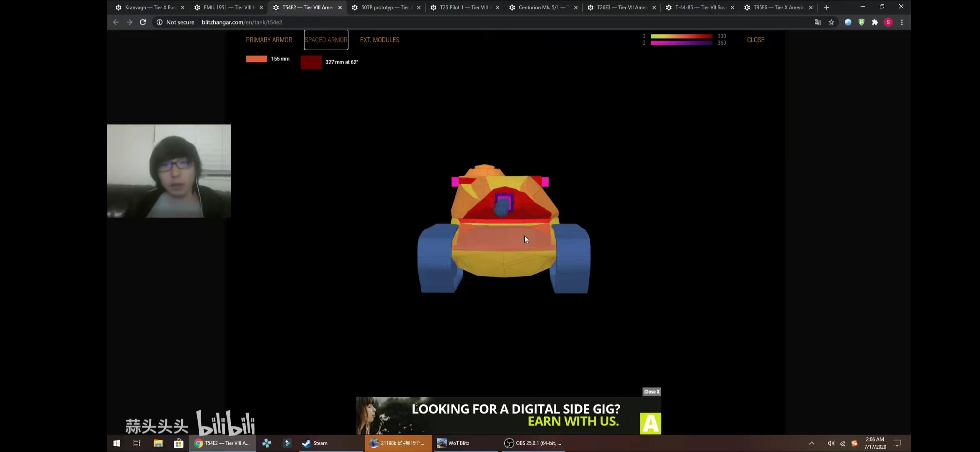The width and height of the screenshot is (980, 452).
Task: Open the volume control
Action: point(831,443)
